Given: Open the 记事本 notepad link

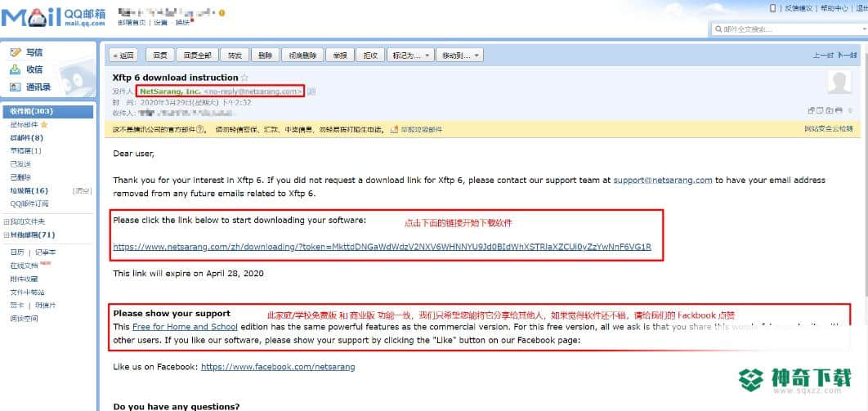Looking at the screenshot, I should point(45,252).
